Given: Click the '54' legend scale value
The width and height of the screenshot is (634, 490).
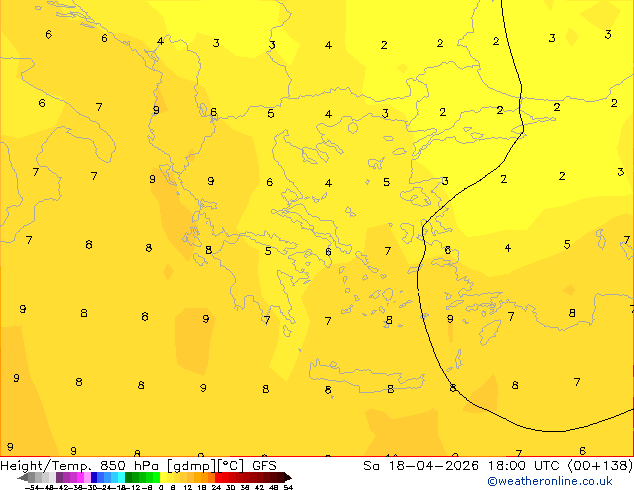Looking at the screenshot, I should (x=288, y=487).
